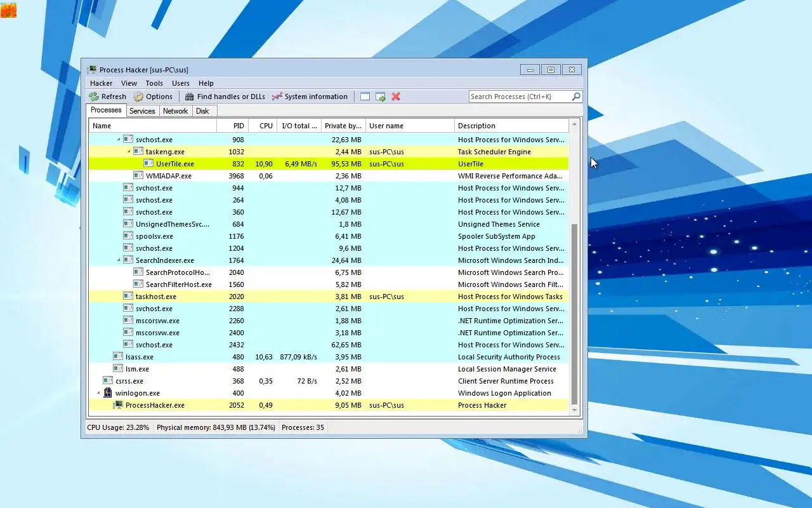Switch to the Network tab
The width and height of the screenshot is (812, 508).
coord(175,111)
